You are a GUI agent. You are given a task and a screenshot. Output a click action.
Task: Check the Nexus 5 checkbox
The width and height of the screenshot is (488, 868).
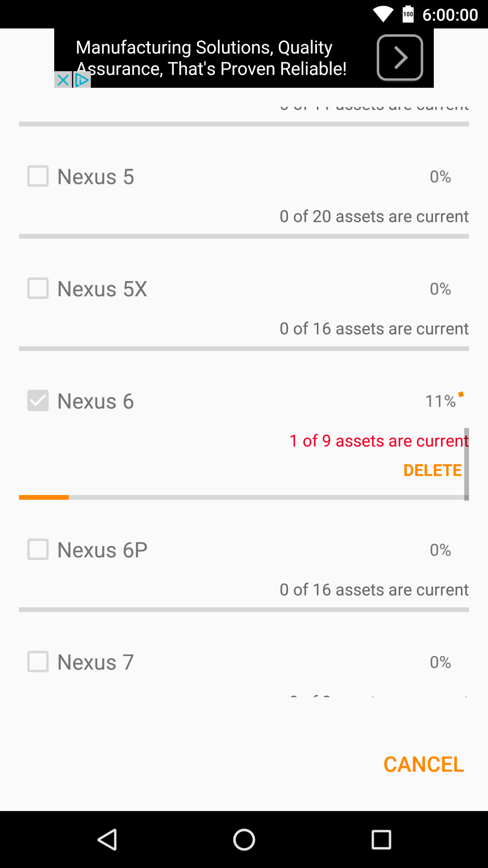click(38, 176)
